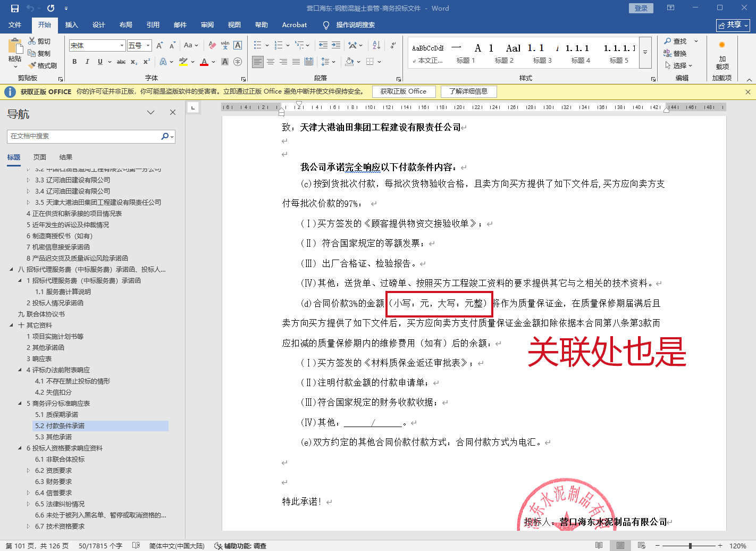
Task: Open the Acrobat ribbon tab
Action: tap(295, 25)
